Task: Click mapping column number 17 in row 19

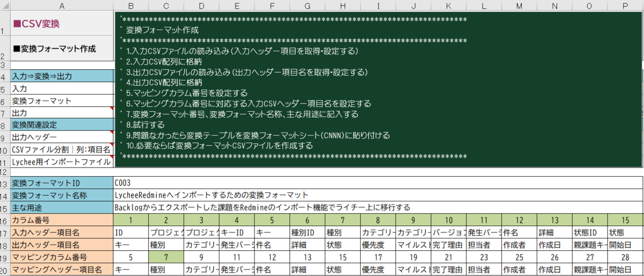Action: pyautogui.click(x=378, y=257)
